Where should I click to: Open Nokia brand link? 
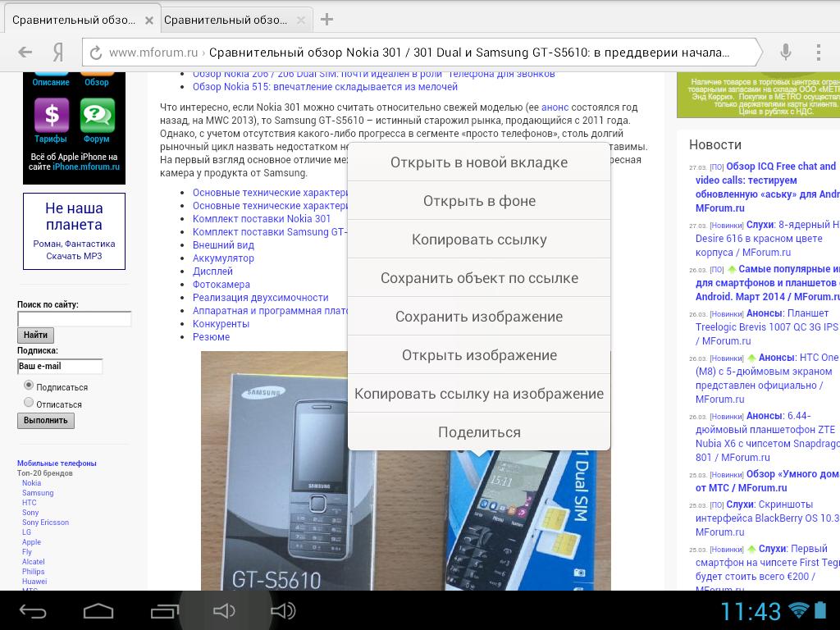pos(32,483)
